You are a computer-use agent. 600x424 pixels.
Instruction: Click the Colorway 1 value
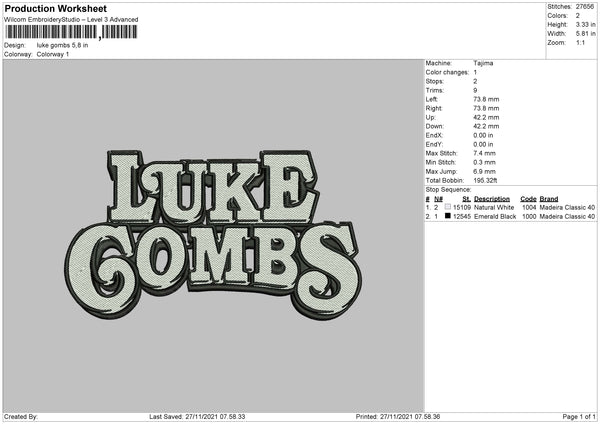(x=53, y=54)
